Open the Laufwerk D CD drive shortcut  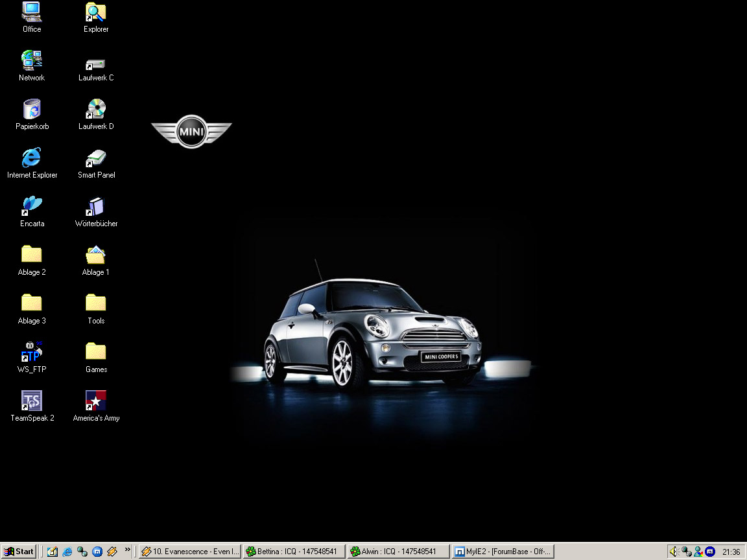96,115
